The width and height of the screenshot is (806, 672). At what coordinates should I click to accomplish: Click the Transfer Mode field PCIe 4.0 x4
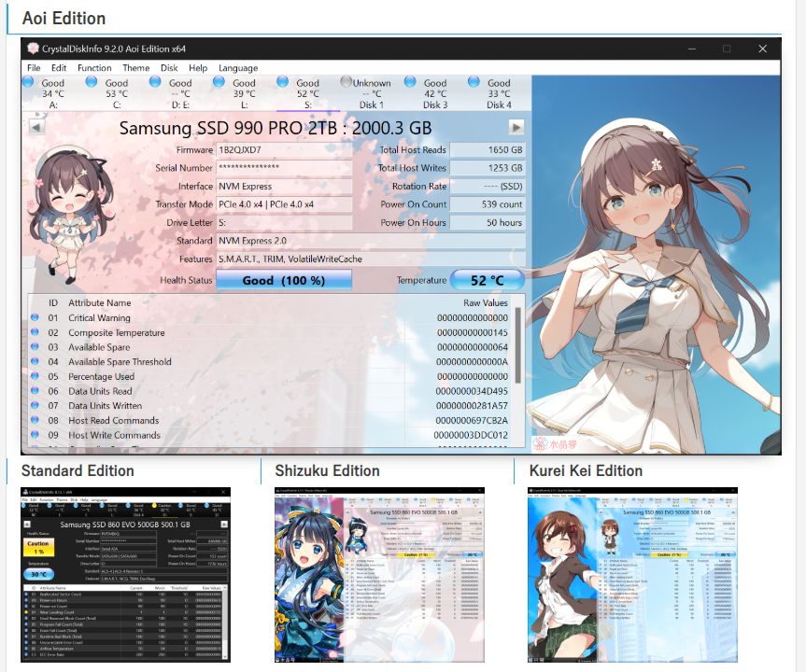[x=284, y=204]
